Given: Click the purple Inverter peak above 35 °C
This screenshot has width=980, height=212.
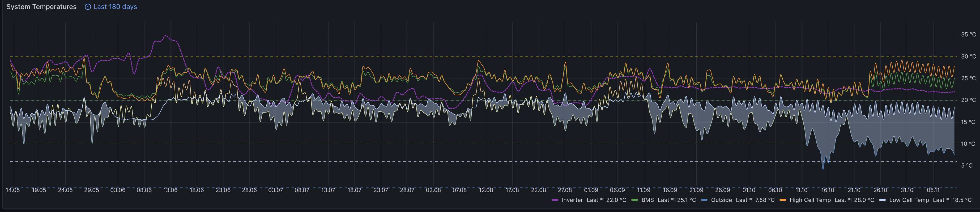Looking at the screenshot, I should (165, 36).
